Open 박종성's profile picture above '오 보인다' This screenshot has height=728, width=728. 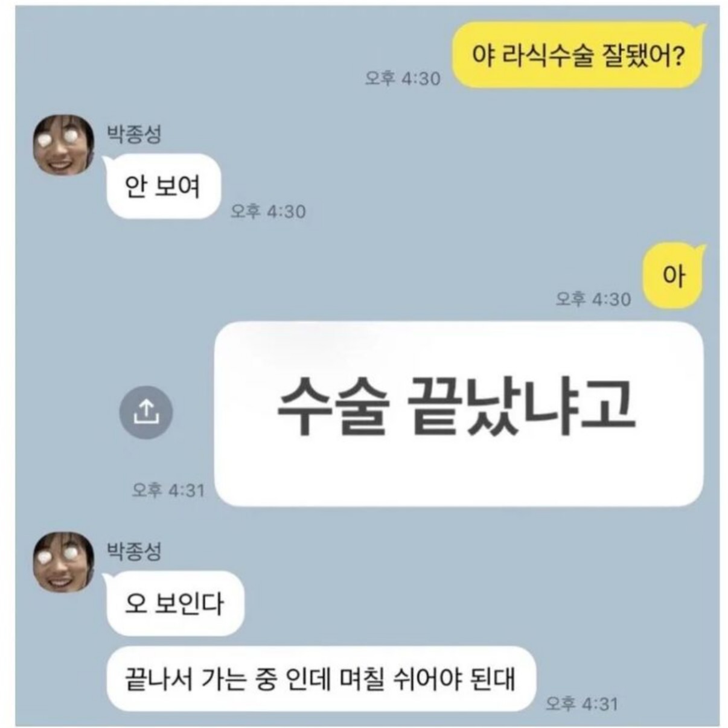pyautogui.click(x=63, y=563)
